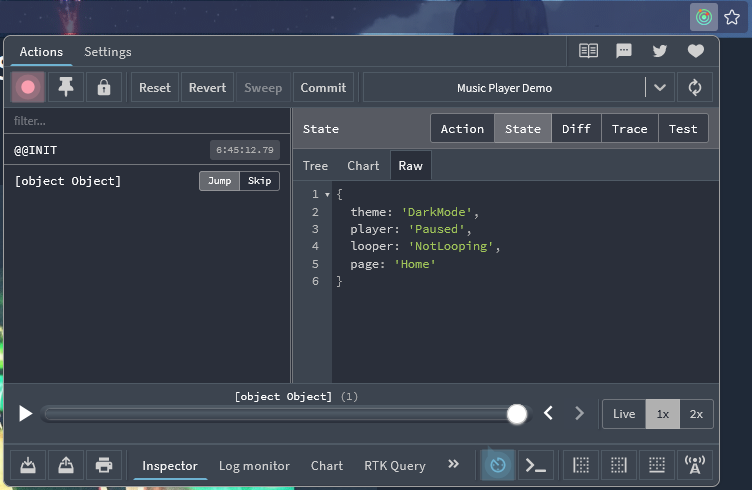Toggle the pin persist icon
Screen dimensions: 752x490
[x=66, y=87]
